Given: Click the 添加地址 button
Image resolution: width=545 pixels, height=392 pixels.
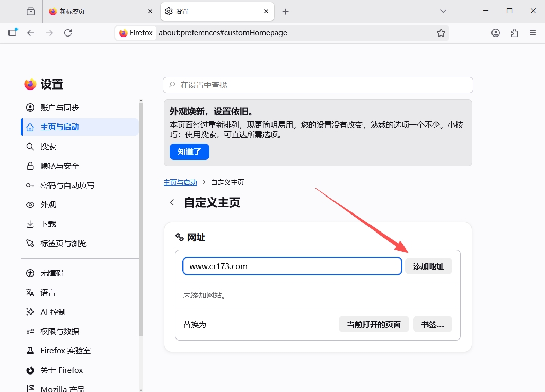Looking at the screenshot, I should point(429,266).
